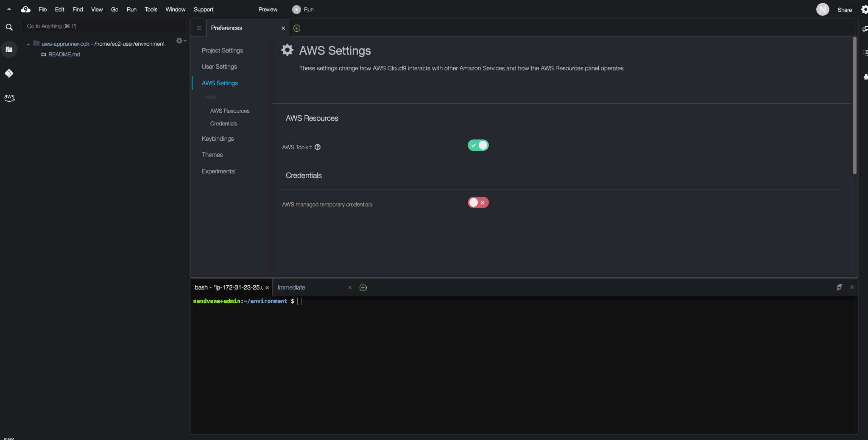Click the Share button
Screen dimensions: 868x440
point(845,10)
